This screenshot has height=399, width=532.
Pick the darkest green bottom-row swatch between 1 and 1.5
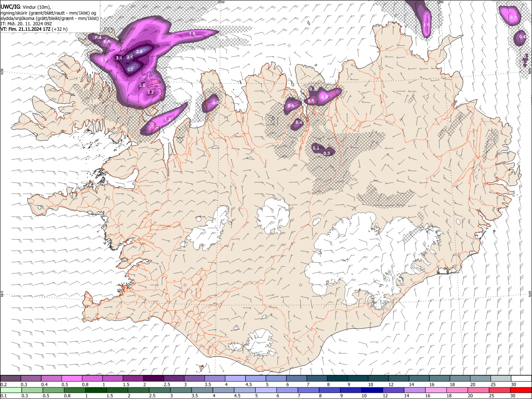pyautogui.click(x=95, y=390)
